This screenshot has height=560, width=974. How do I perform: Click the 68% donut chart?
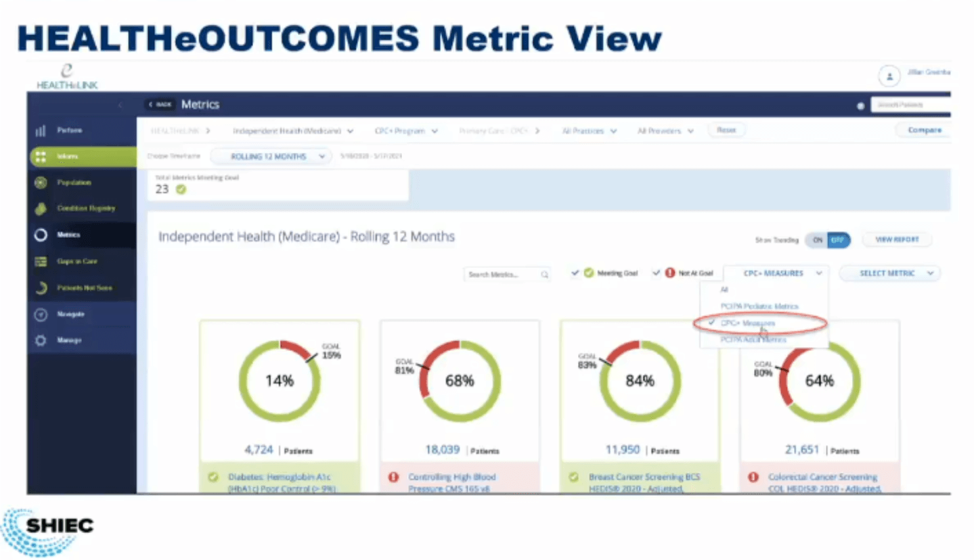pyautogui.click(x=460, y=381)
